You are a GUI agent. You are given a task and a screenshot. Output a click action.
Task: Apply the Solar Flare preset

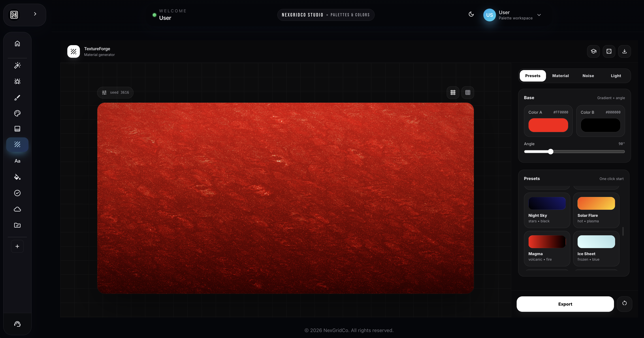click(596, 210)
